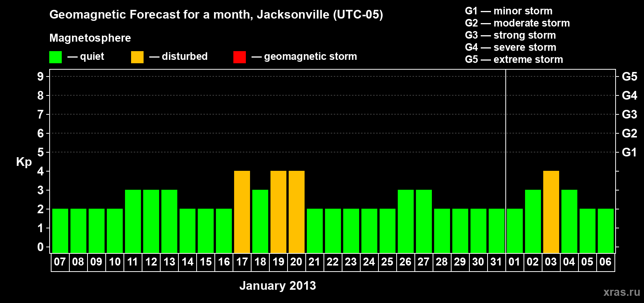Click the green quiet legend swatch
644x303 pixels.
56,57
